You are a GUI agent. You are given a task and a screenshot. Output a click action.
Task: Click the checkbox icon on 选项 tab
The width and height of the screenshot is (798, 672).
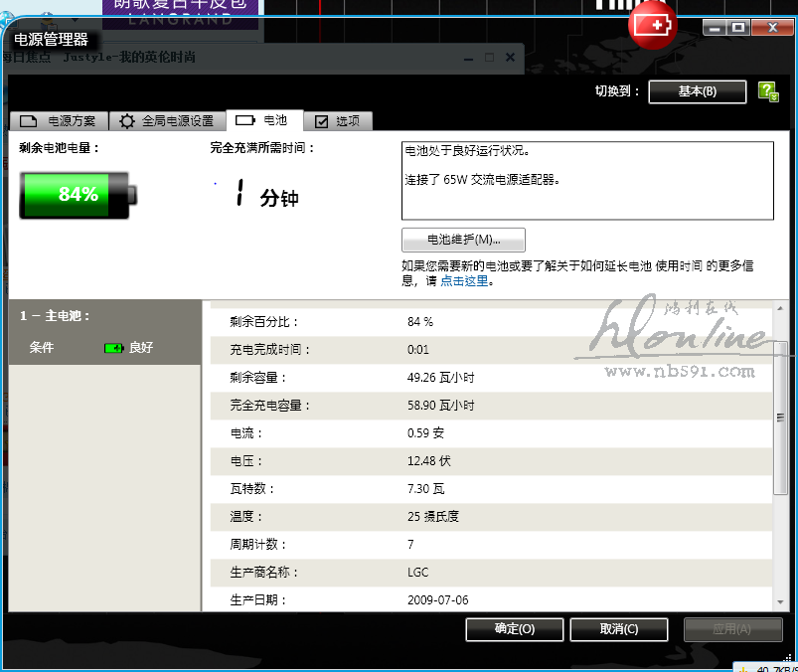point(321,121)
